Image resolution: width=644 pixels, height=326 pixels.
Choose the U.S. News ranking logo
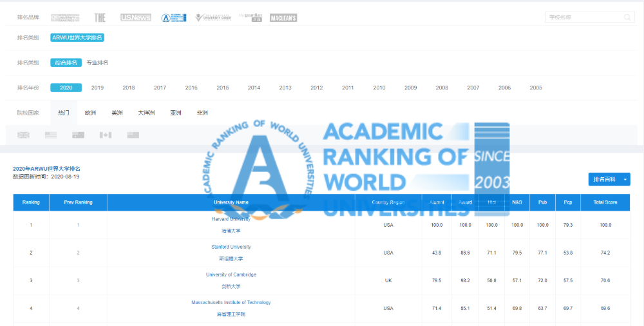(x=135, y=17)
